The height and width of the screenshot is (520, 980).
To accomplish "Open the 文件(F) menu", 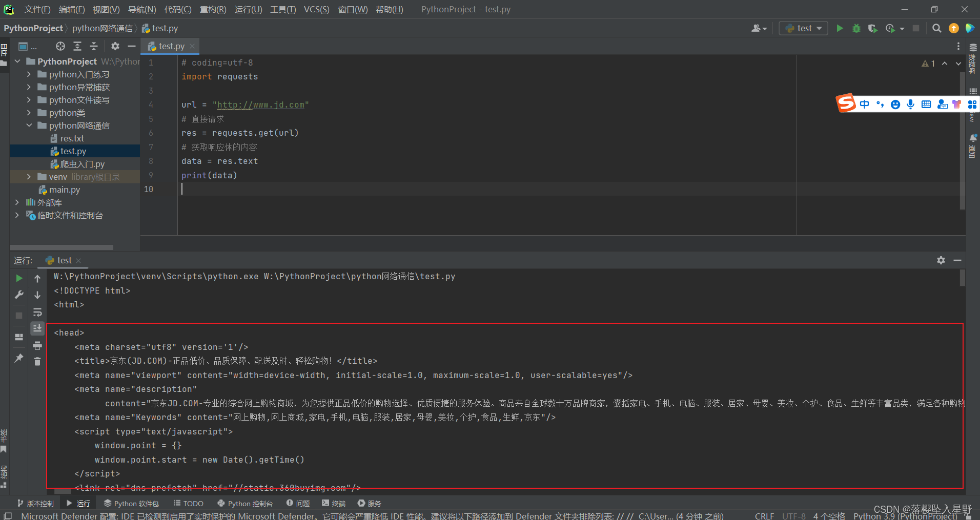I will pos(37,9).
